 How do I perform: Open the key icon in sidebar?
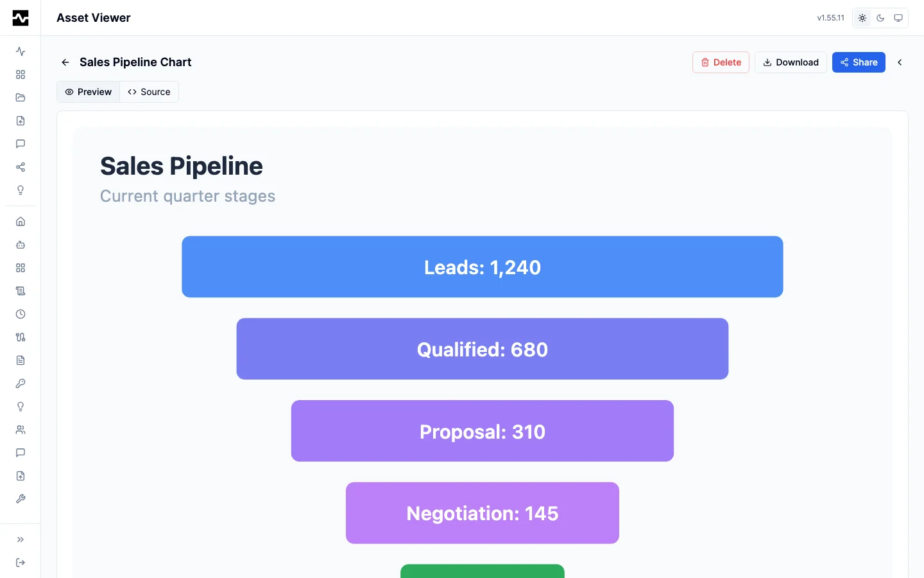pyautogui.click(x=21, y=383)
